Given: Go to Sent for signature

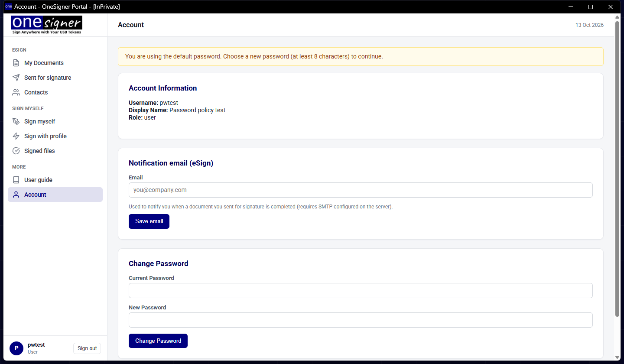Looking at the screenshot, I should [x=55, y=78].
